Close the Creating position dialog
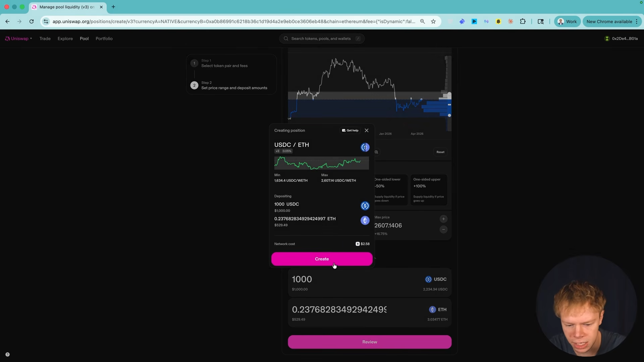644x362 pixels. click(367, 130)
